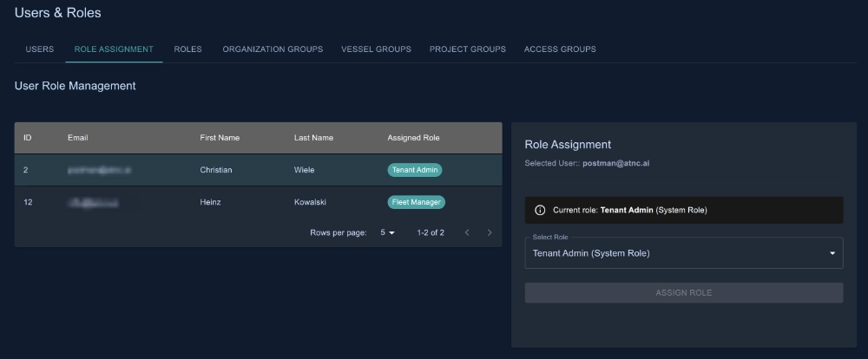Switch to Vessel Groups tab

[376, 49]
